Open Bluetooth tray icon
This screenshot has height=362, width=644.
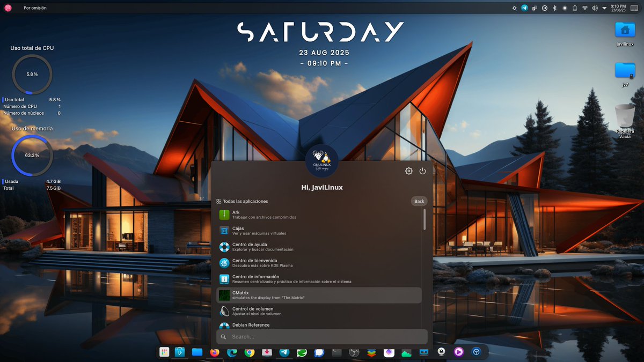coord(555,8)
